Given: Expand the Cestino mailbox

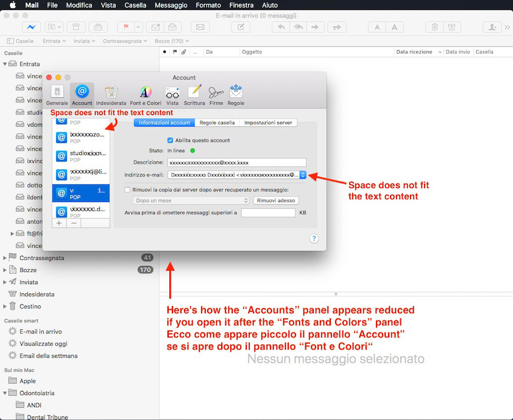Looking at the screenshot, I should [5, 306].
